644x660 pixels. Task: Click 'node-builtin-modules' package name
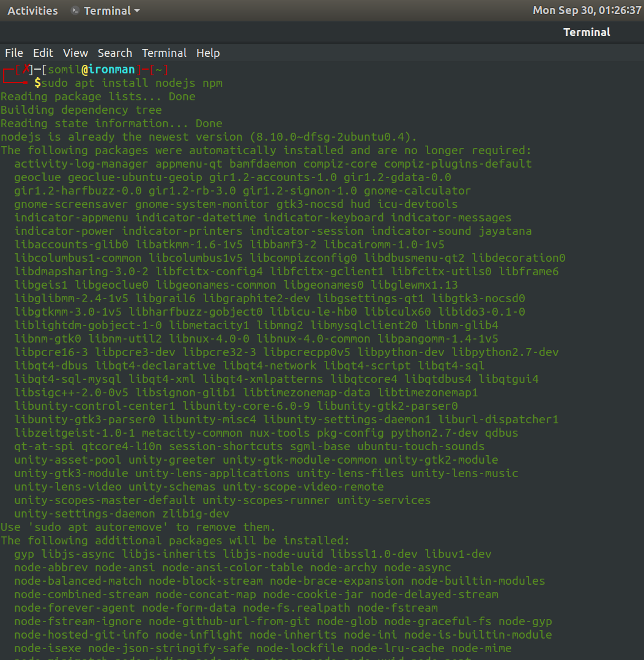(478, 581)
